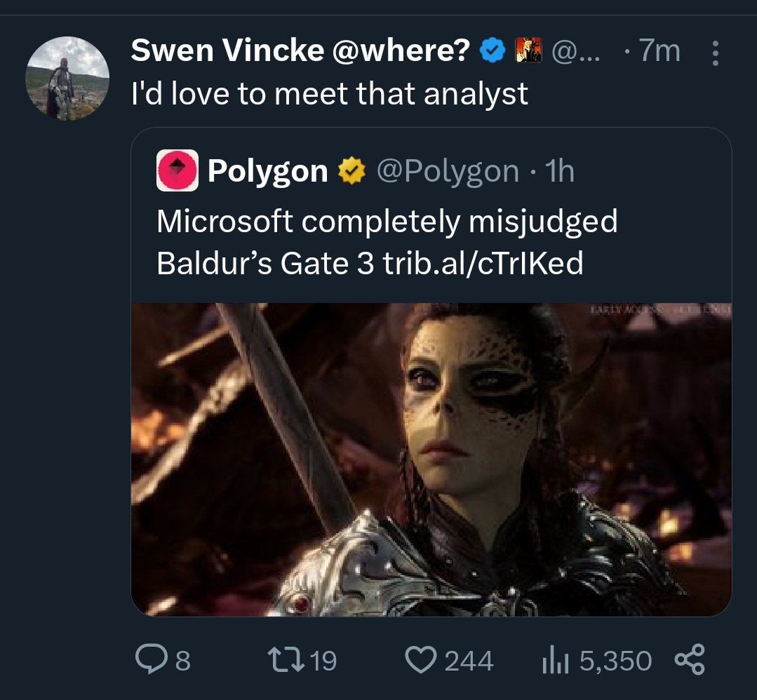Open Swen Vincke's profile avatar
Image resolution: width=757 pixels, height=700 pixels.
[x=67, y=78]
